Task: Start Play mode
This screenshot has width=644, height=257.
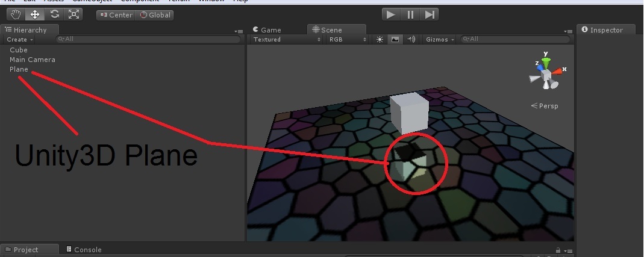Action: 391,15
